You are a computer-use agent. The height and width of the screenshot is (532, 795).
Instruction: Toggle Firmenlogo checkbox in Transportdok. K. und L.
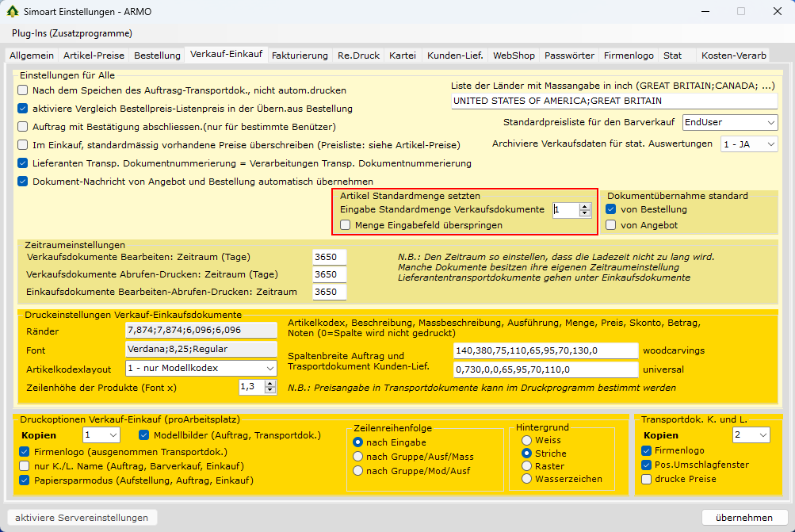(647, 450)
